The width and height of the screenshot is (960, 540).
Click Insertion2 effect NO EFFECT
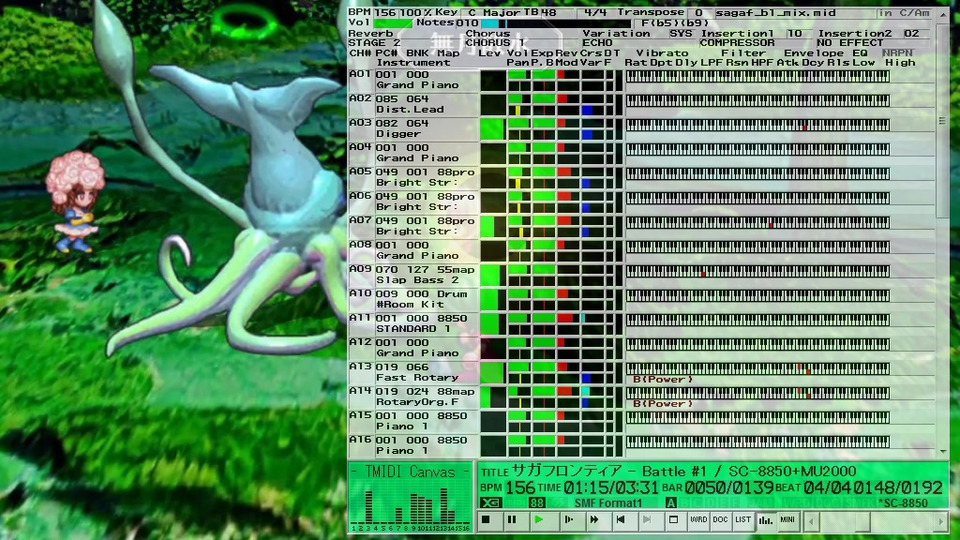tap(850, 43)
